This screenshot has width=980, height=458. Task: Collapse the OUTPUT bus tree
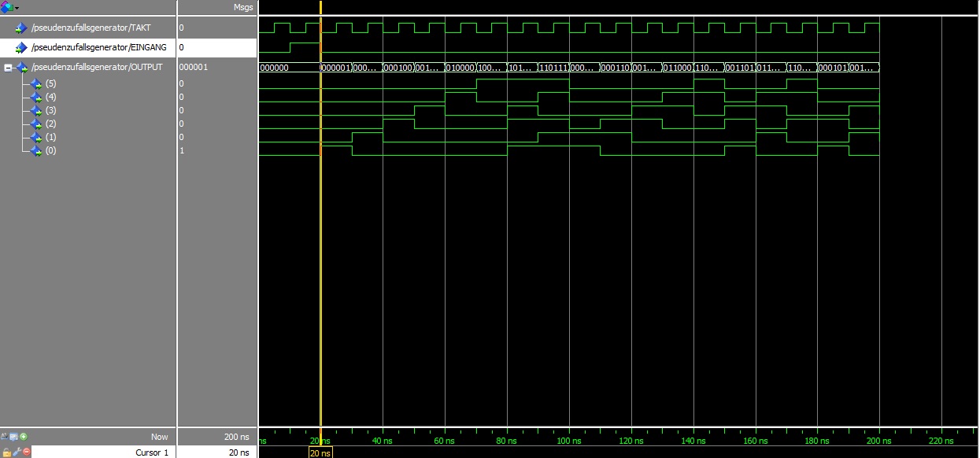(8, 68)
